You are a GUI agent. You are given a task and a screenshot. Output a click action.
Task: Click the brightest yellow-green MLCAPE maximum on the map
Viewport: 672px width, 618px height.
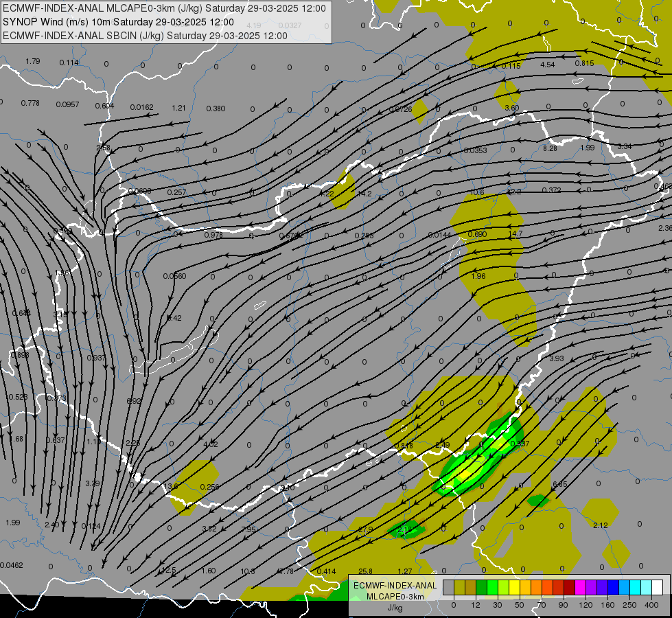465,474
